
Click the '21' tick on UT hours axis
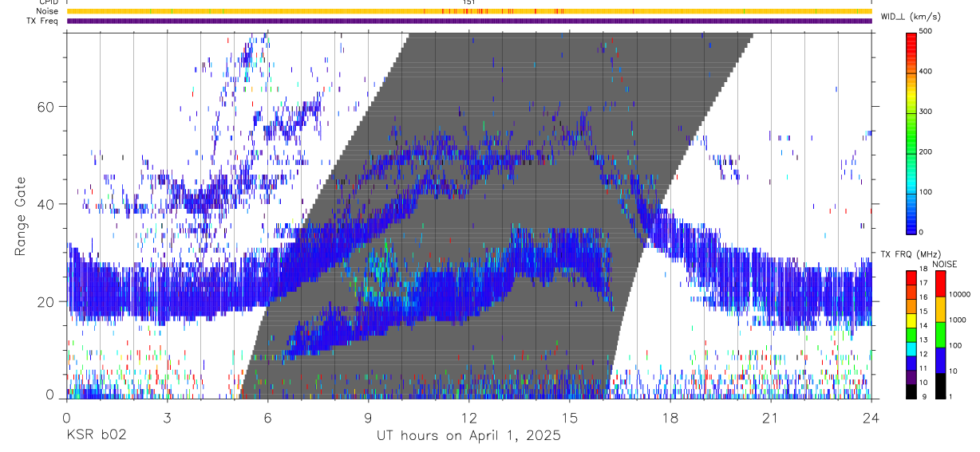pyautogui.click(x=771, y=417)
